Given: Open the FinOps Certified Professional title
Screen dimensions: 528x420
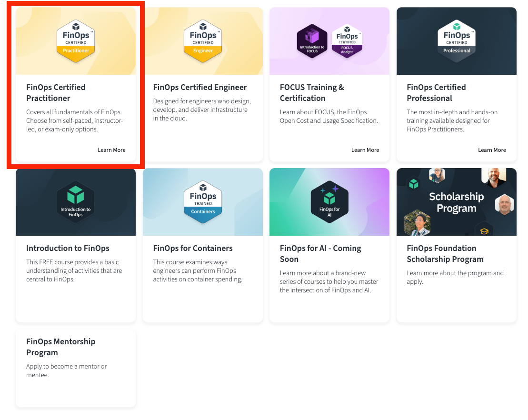Looking at the screenshot, I should tap(436, 93).
